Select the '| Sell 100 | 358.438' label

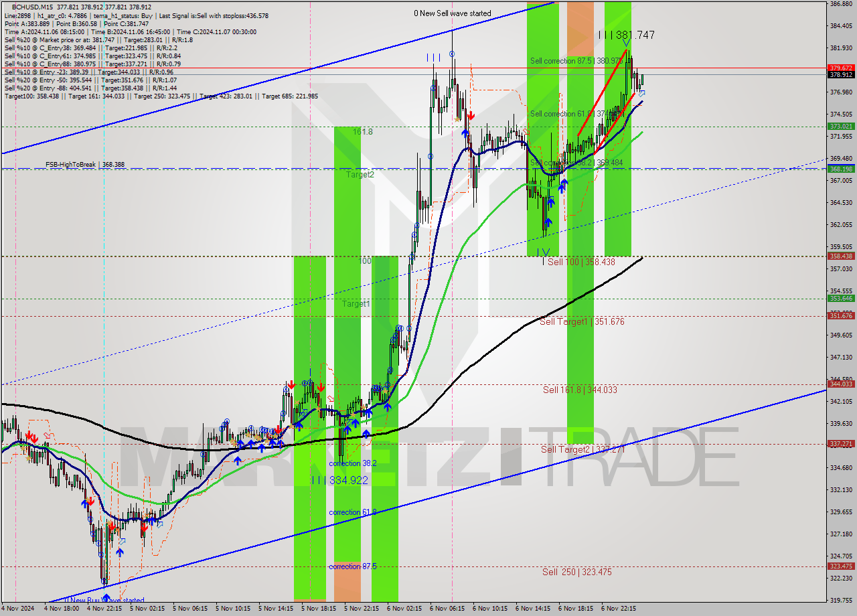click(x=578, y=262)
